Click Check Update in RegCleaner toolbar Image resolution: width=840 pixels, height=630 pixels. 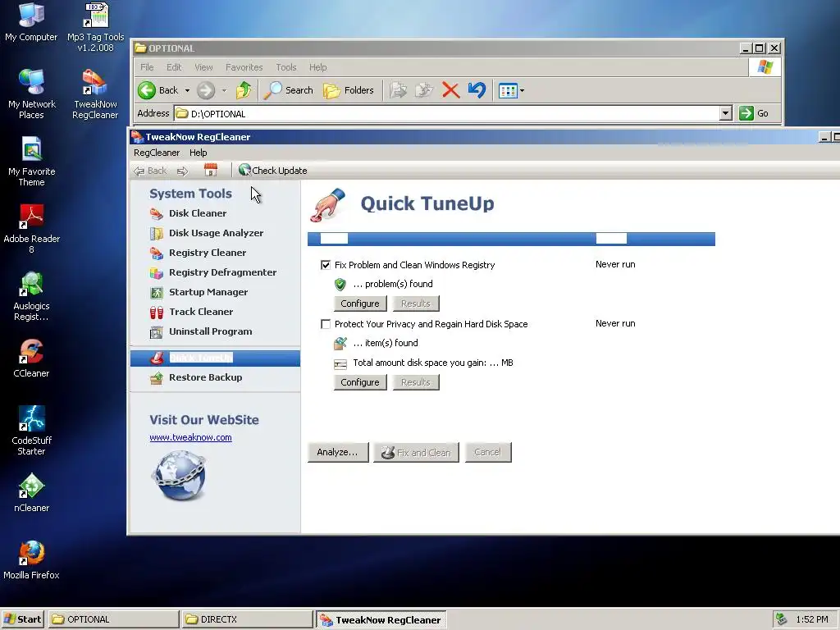point(272,171)
